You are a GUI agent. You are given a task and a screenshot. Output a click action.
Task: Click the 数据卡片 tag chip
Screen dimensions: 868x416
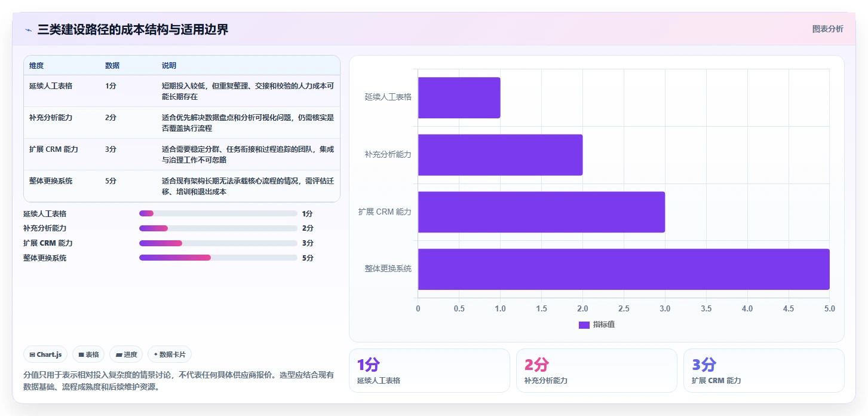tap(170, 354)
